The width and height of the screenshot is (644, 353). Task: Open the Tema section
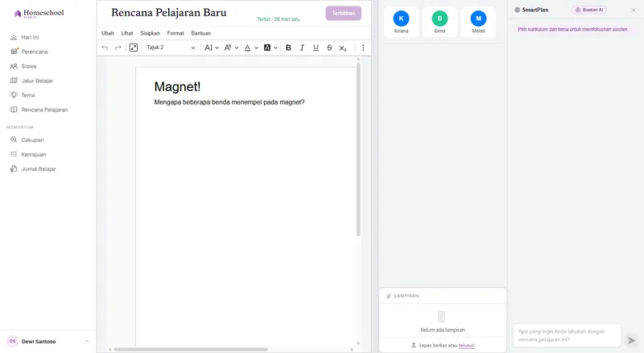click(28, 95)
